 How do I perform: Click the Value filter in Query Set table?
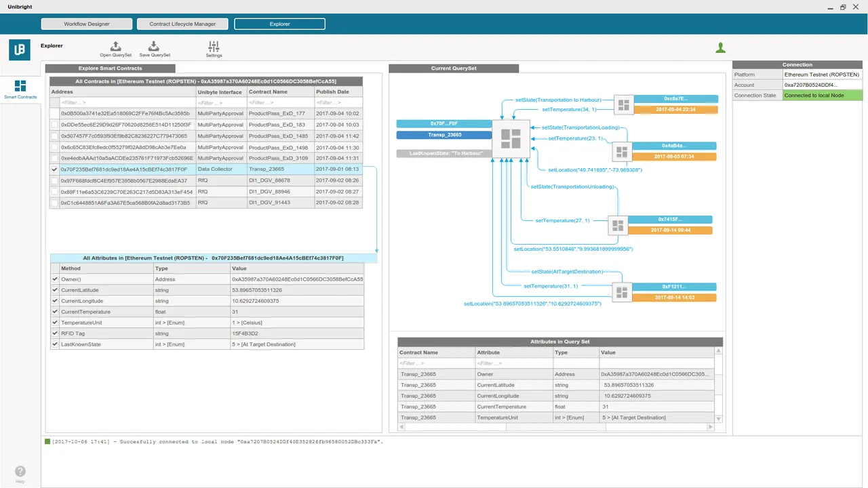(656, 363)
